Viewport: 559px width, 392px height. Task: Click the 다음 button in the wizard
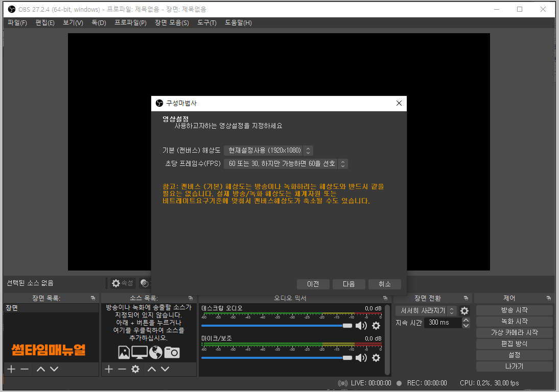348,284
